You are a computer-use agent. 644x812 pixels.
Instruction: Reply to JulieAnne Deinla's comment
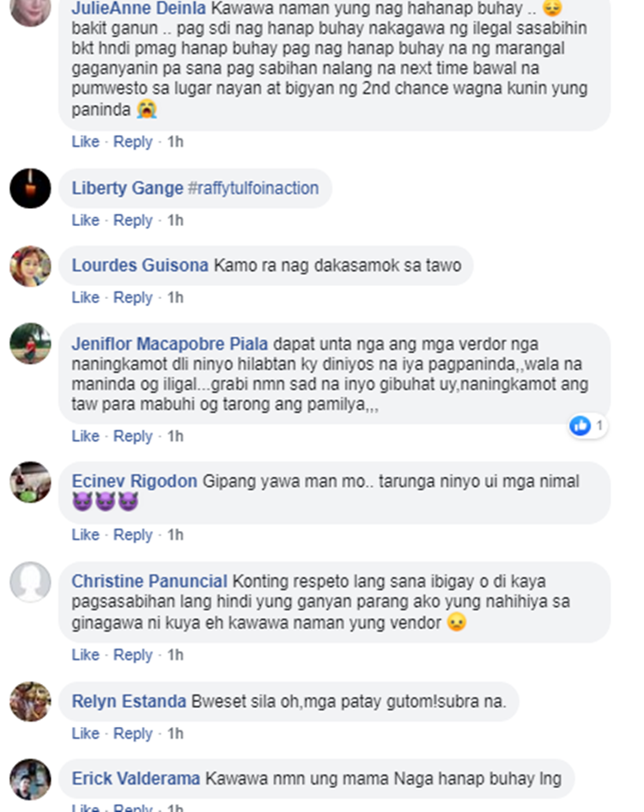tap(133, 142)
